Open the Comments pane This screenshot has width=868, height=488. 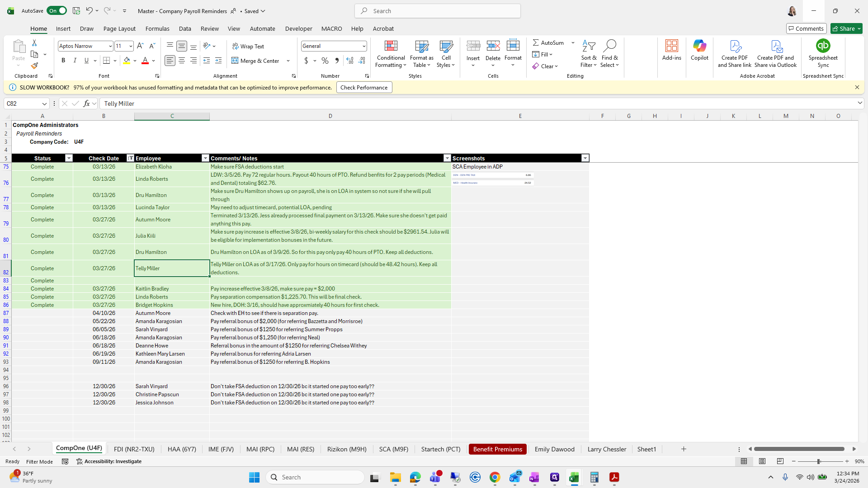806,28
